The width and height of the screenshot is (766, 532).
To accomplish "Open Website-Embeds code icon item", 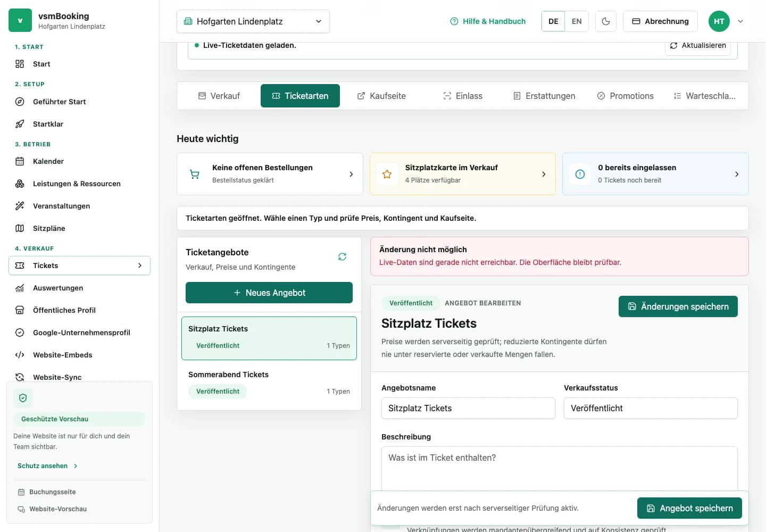I will point(79,355).
